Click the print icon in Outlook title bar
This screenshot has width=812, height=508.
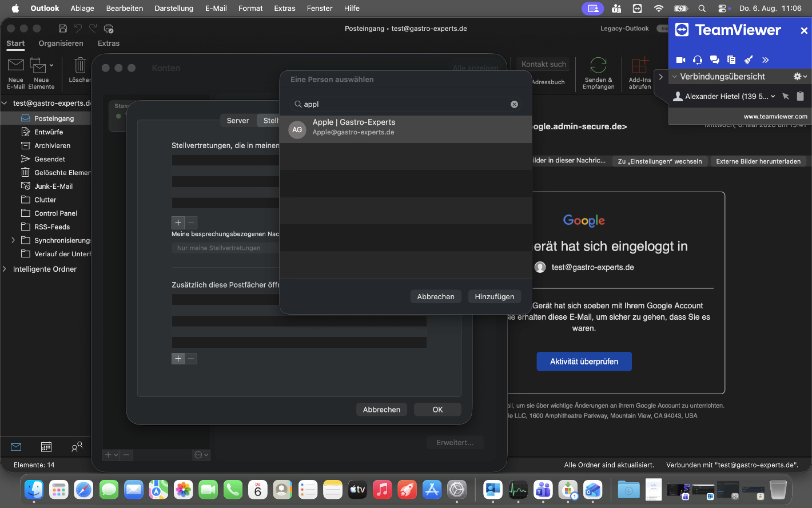coord(109,29)
